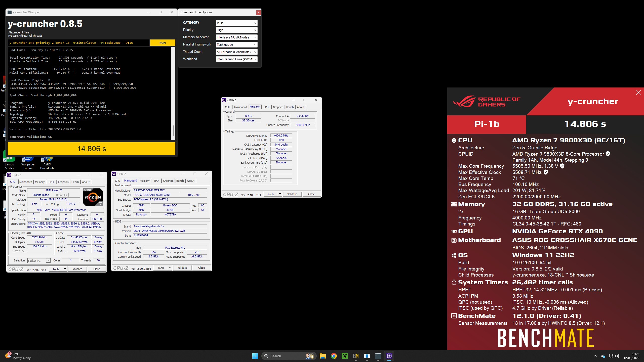The height and width of the screenshot is (362, 644).
Task: Expand Tools arrow in CPU-Z Memory window
Action: point(280,194)
